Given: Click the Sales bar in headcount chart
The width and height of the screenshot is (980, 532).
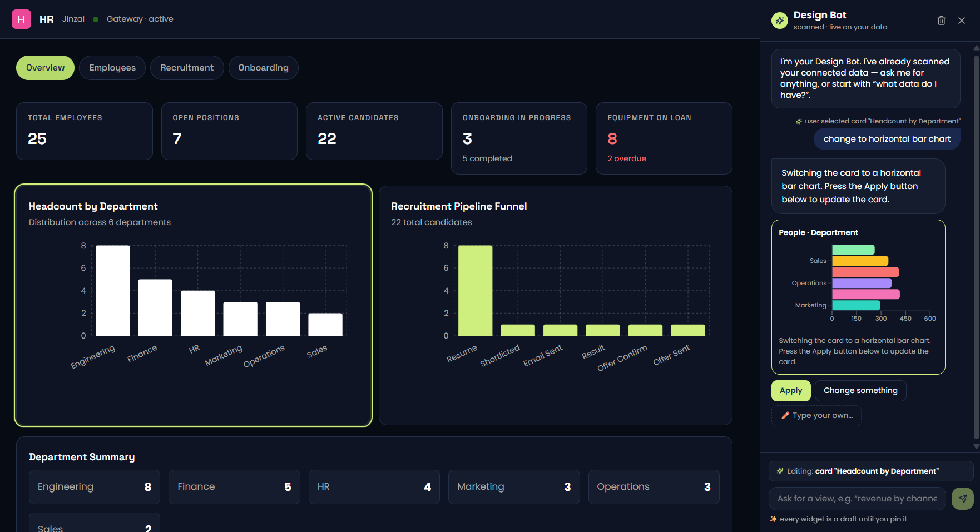Looking at the screenshot, I should click(x=325, y=325).
